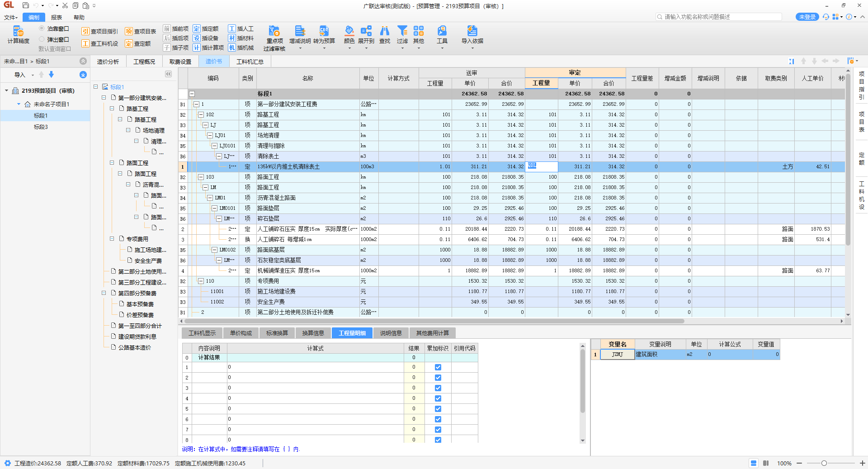Click zoom out minus in status bar
The width and height of the screenshot is (868, 469).
(x=799, y=463)
